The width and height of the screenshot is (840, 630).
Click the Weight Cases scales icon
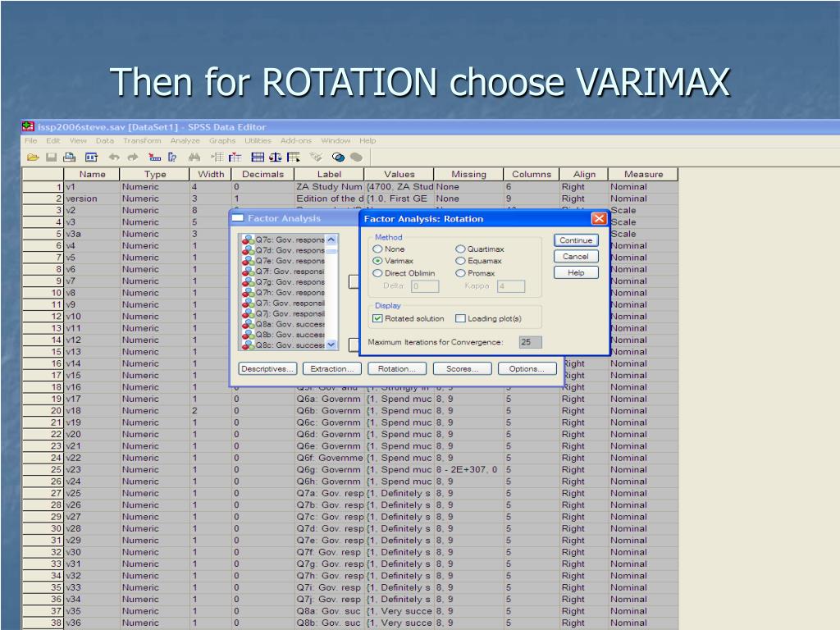[x=276, y=157]
